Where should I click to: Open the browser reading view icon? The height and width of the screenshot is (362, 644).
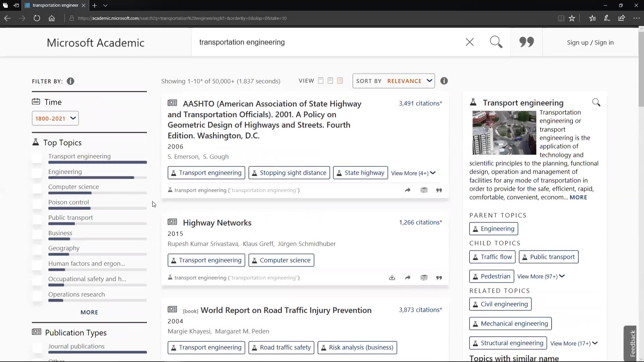coord(561,18)
